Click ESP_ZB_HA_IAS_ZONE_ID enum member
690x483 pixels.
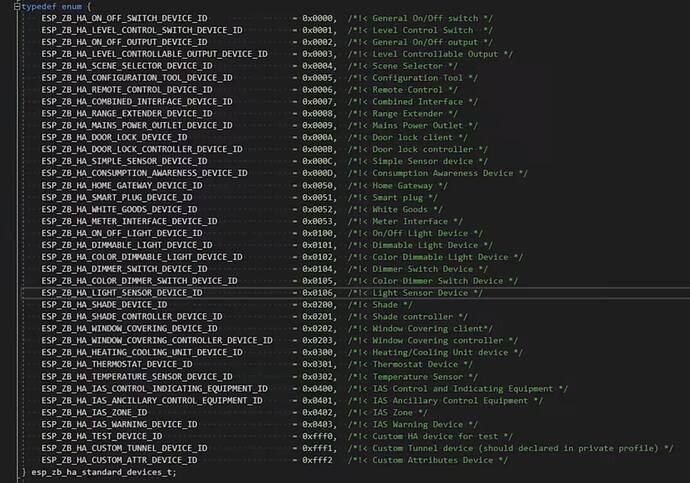(95, 412)
